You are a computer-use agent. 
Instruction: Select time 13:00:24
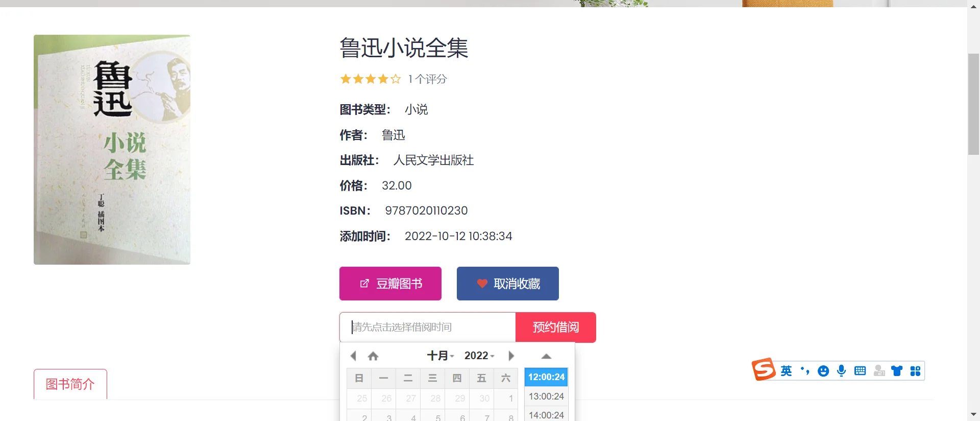[x=546, y=396]
